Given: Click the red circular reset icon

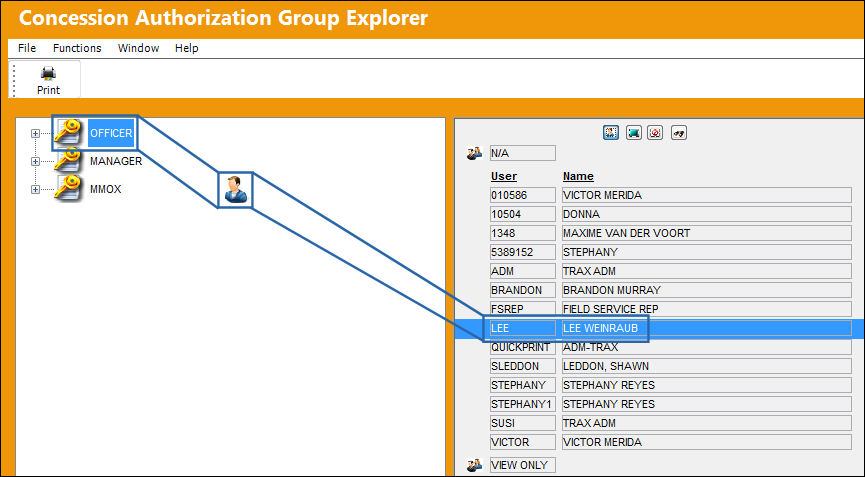Looking at the screenshot, I should [655, 132].
